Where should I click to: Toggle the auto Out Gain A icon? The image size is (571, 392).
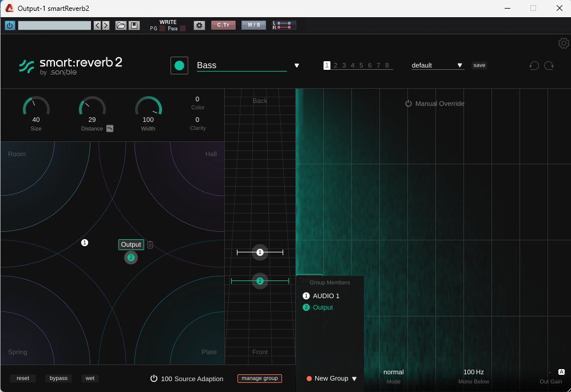(561, 372)
